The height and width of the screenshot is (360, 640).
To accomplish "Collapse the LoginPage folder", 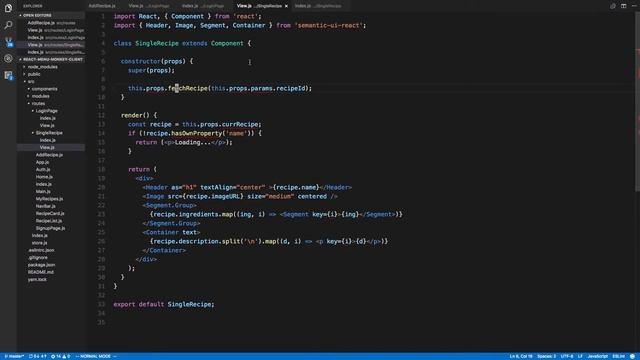I will (46, 111).
